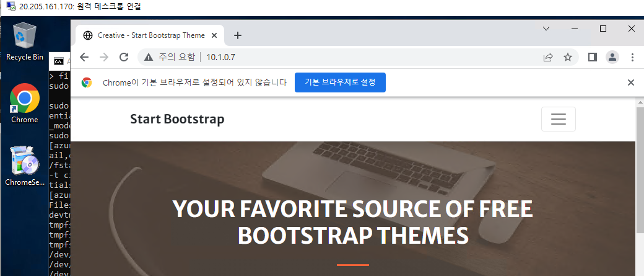Click the Chrome logo in the infobar
644x276 pixels.
[x=87, y=82]
